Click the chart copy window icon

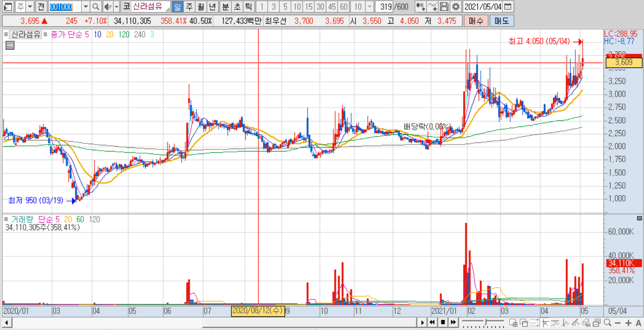pyautogui.click(x=597, y=323)
